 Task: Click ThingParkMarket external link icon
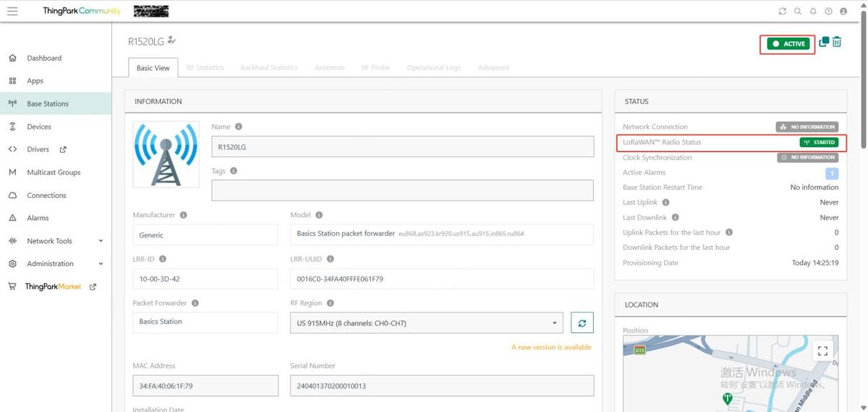pyautogui.click(x=93, y=287)
